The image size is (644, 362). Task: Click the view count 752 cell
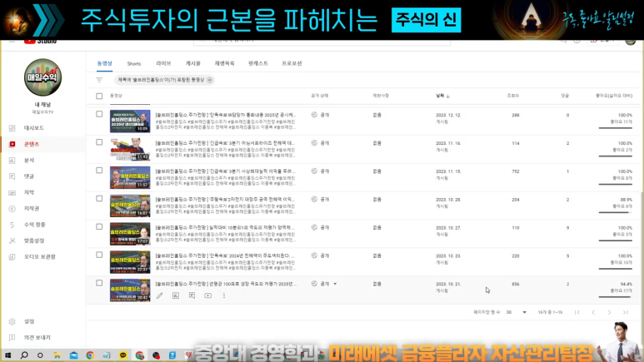516,171
